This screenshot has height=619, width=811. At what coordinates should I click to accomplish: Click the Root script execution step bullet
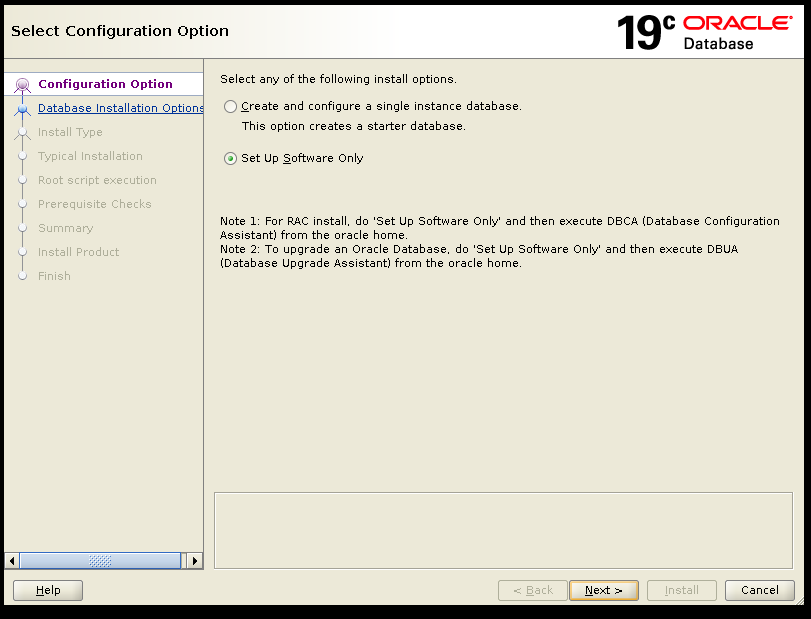tap(22, 180)
